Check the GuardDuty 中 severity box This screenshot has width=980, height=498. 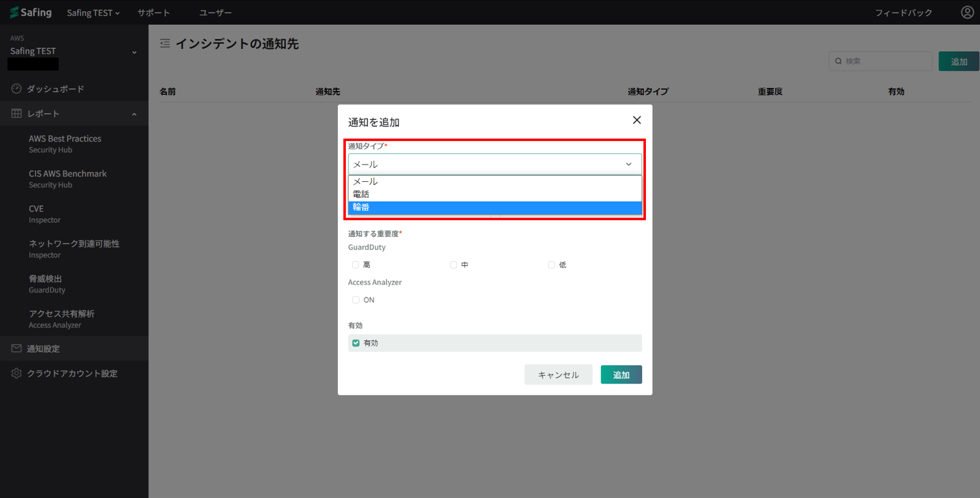(x=453, y=265)
